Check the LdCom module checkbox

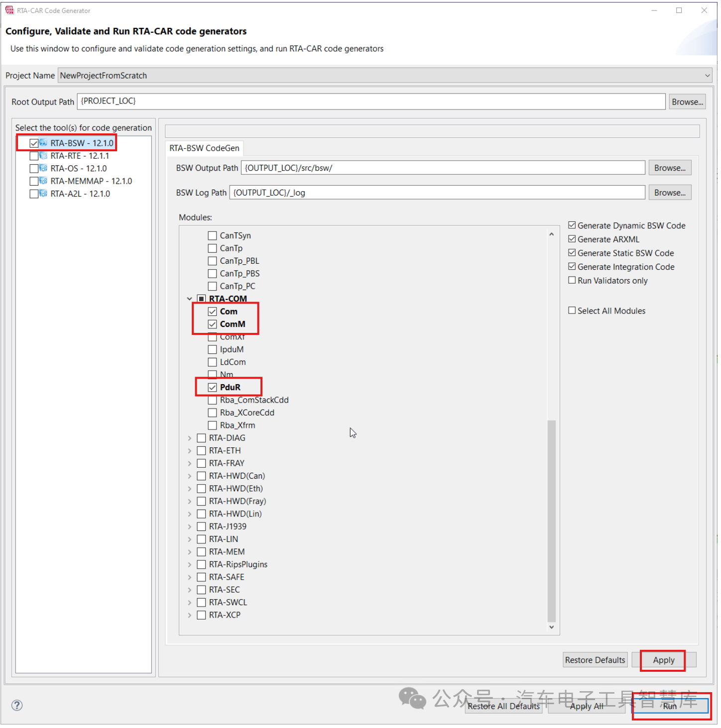(x=213, y=362)
